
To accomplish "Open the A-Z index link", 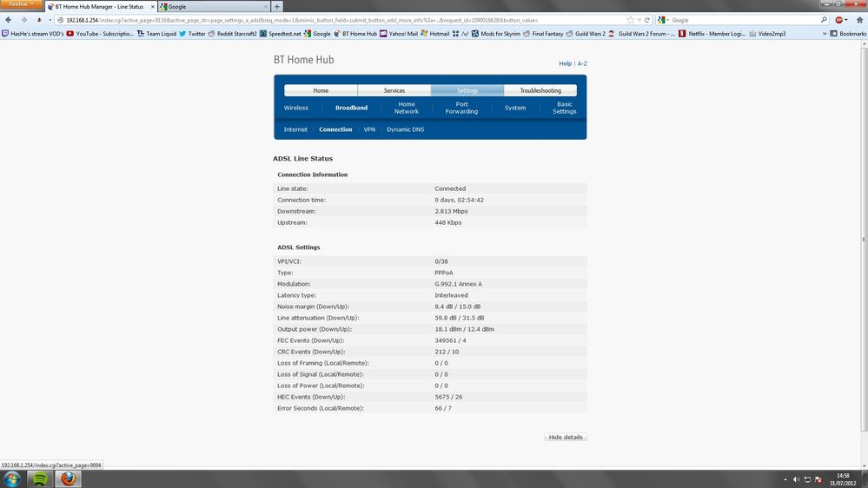I will (582, 63).
